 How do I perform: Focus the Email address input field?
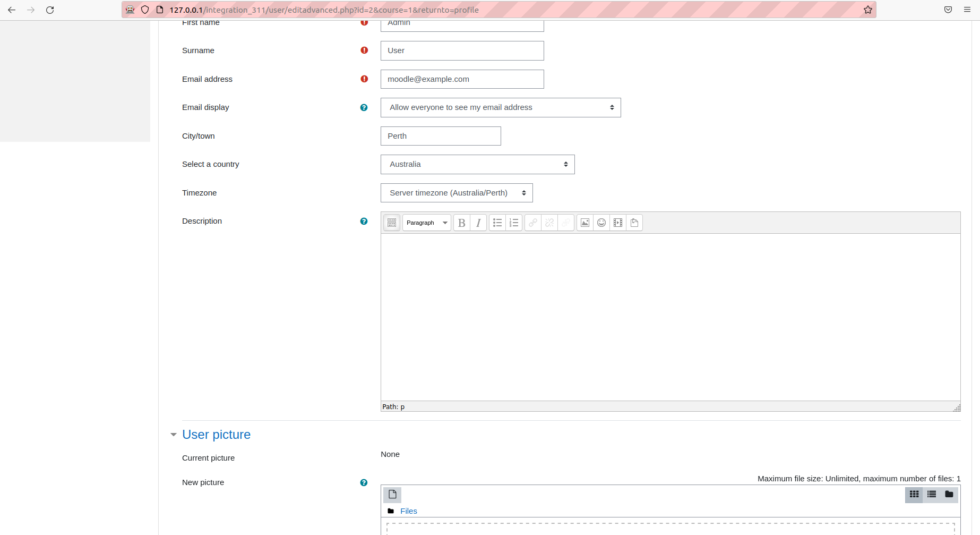coord(462,79)
